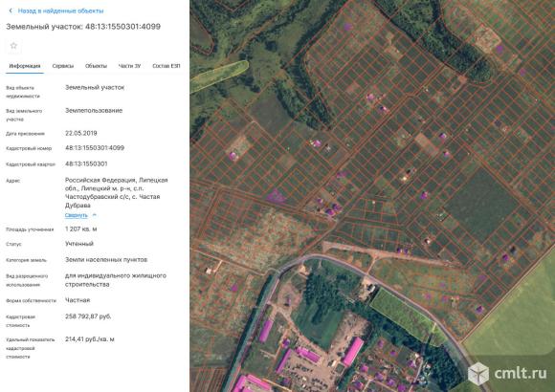
Task: Click the yellow highlighted parcel on map
Action: [x=219, y=76]
